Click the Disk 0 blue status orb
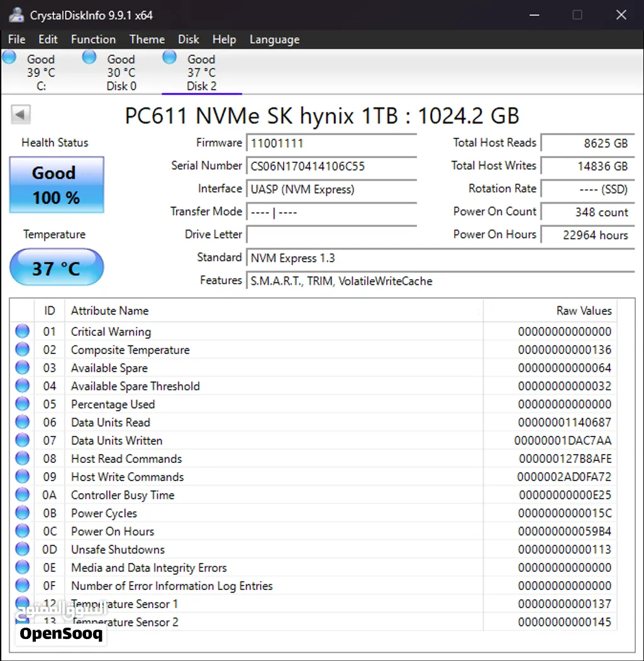 (89, 57)
